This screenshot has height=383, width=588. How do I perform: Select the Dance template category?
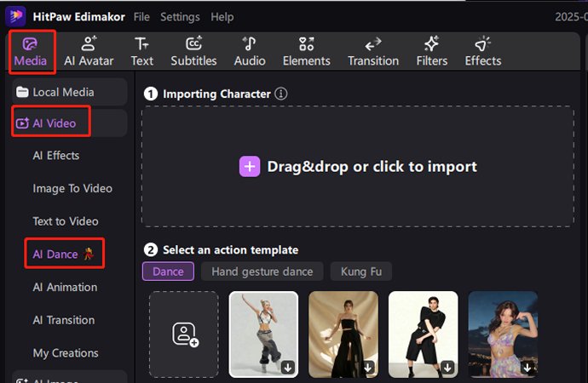168,272
